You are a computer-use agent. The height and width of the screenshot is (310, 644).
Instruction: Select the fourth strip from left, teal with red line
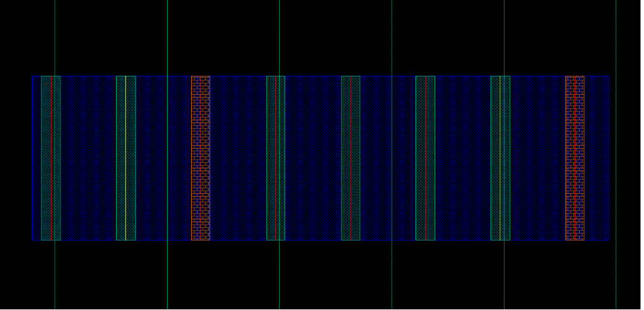click(276, 158)
